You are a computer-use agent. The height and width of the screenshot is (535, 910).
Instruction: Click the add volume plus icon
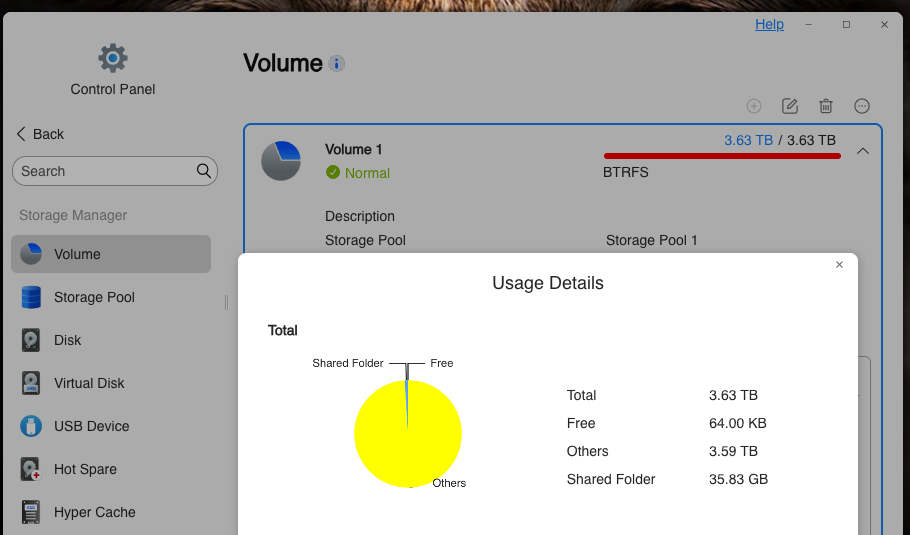[x=754, y=106]
